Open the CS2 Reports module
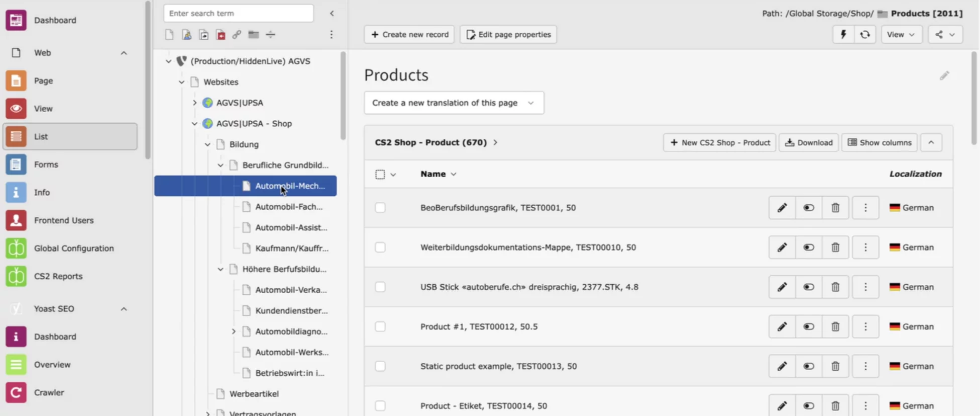980x416 pixels. point(70,276)
